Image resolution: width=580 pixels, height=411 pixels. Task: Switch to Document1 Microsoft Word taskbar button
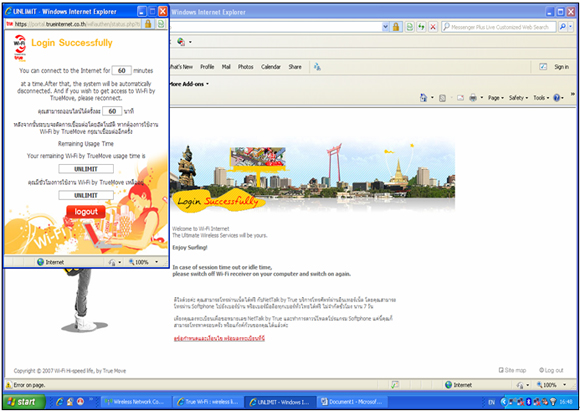click(353, 402)
